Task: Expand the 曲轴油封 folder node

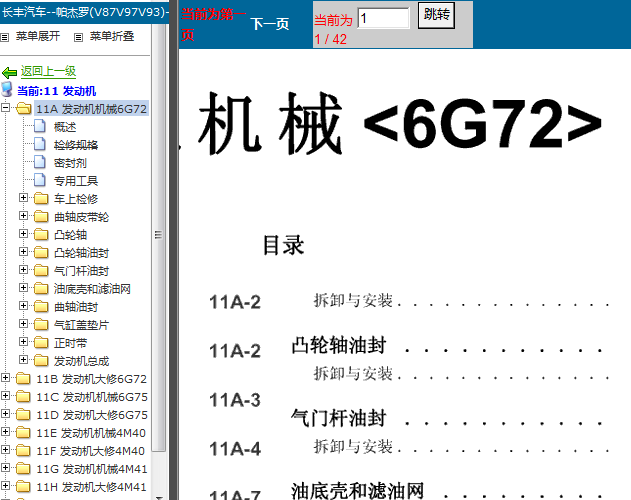Action: click(23, 306)
